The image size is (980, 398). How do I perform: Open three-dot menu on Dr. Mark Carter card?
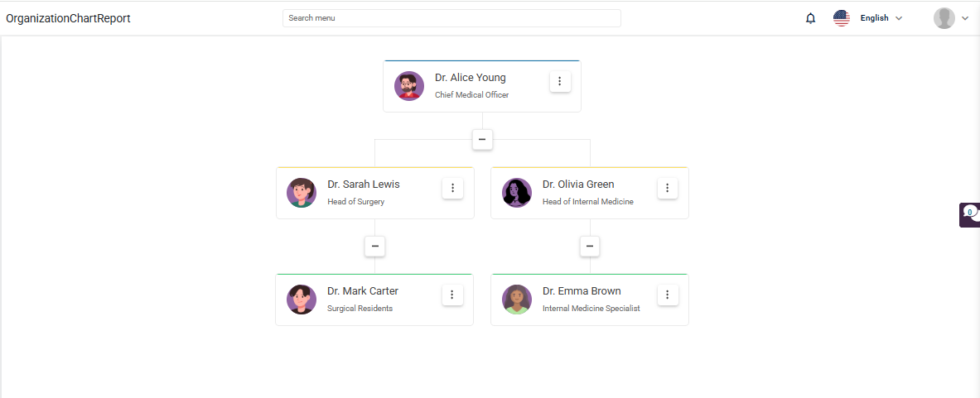click(x=452, y=295)
